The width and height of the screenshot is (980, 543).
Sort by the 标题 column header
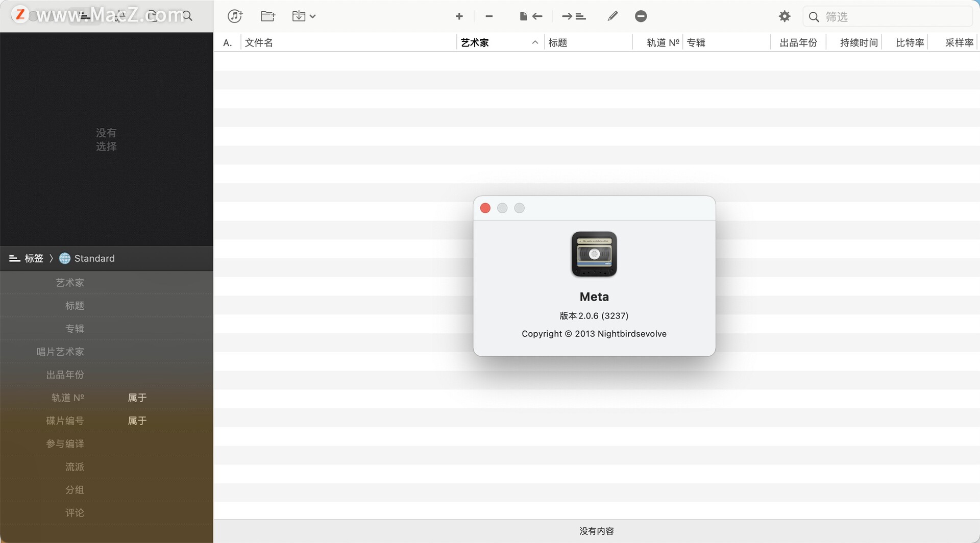[x=589, y=43]
